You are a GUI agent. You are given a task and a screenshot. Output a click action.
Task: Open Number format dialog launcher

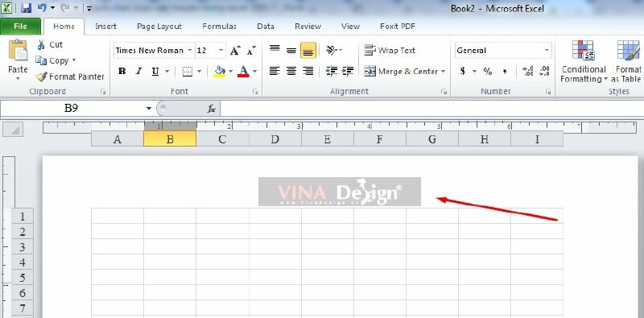(548, 92)
